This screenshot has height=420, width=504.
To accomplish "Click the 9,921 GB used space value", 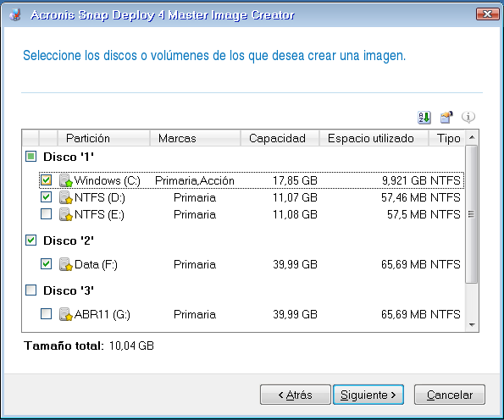I will coord(404,180).
